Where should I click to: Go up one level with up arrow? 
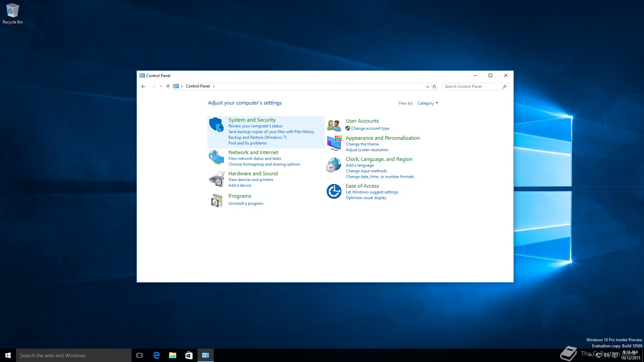pos(168,86)
